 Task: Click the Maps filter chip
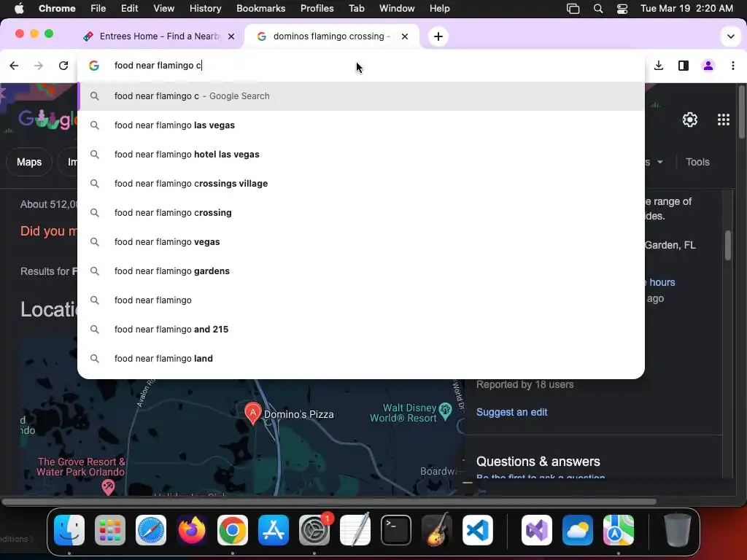pyautogui.click(x=29, y=162)
